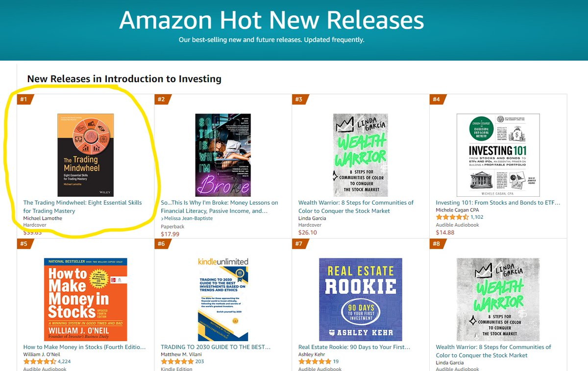Click the $14.88 audiobook price
Screen dimensions: 588x371
(445, 232)
